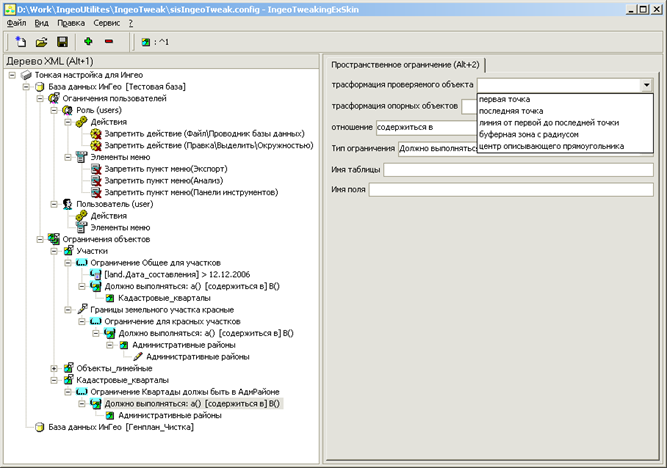The image size is (667, 468).
Task: Click icon of Запретить действие (Файл\Проводник базы данных)
Action: [x=96, y=134]
